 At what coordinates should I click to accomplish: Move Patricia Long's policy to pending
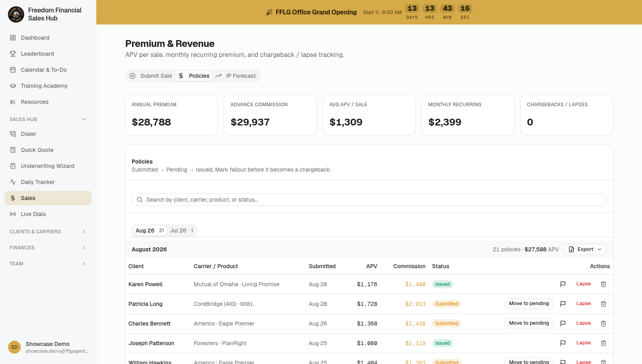[x=529, y=304]
